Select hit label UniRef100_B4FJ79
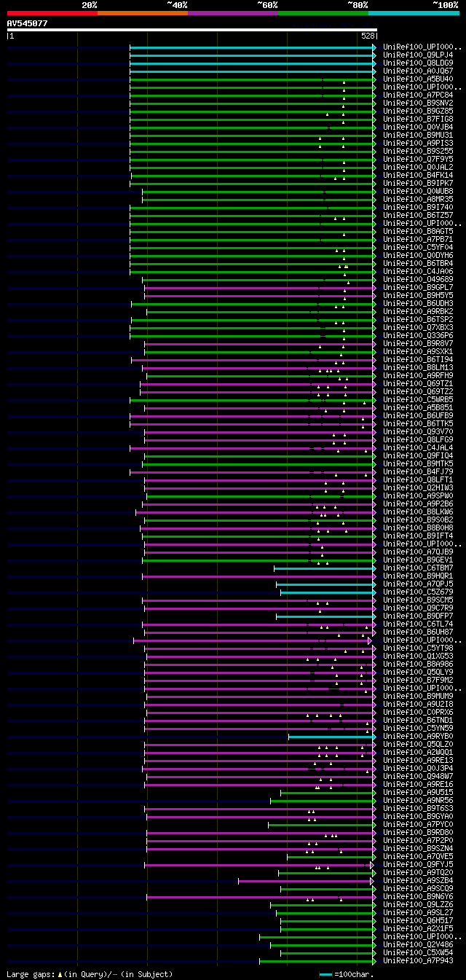The height and width of the screenshot is (980, 466). coord(418,471)
